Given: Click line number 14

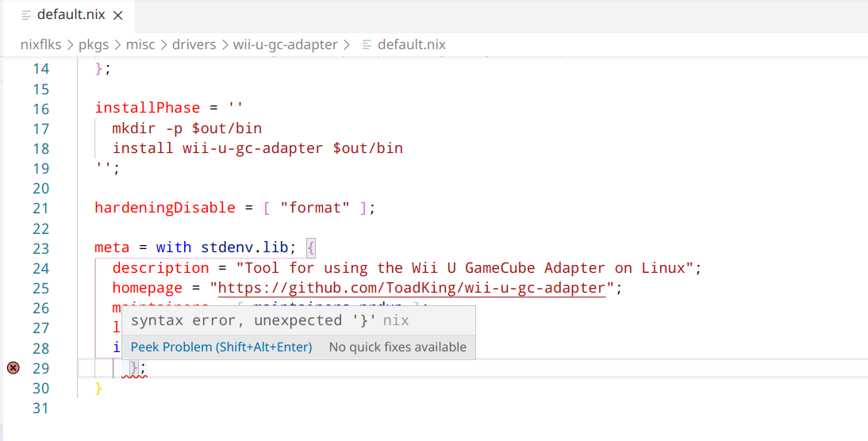Looking at the screenshot, I should pos(40,69).
